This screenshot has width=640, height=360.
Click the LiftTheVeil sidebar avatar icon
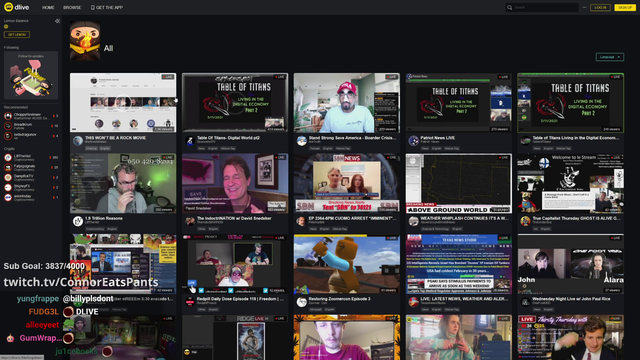[8, 158]
